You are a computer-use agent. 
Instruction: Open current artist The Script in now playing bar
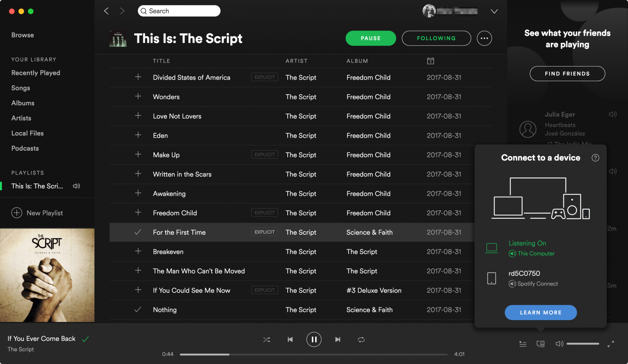pyautogui.click(x=21, y=349)
